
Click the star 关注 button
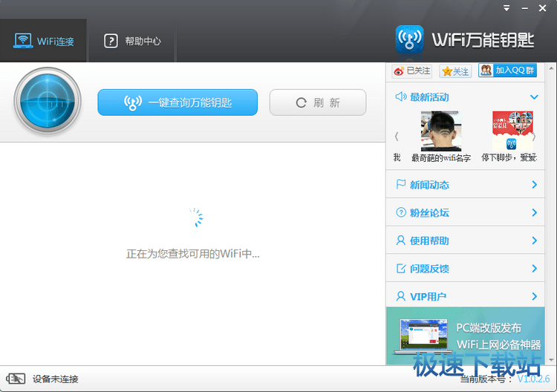click(x=455, y=71)
